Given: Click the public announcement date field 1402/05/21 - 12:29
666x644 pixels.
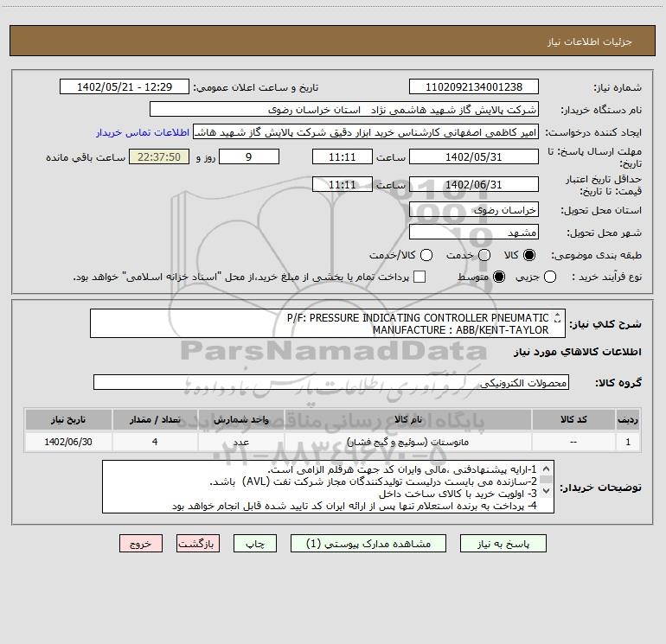Looking at the screenshot, I should (125, 86).
